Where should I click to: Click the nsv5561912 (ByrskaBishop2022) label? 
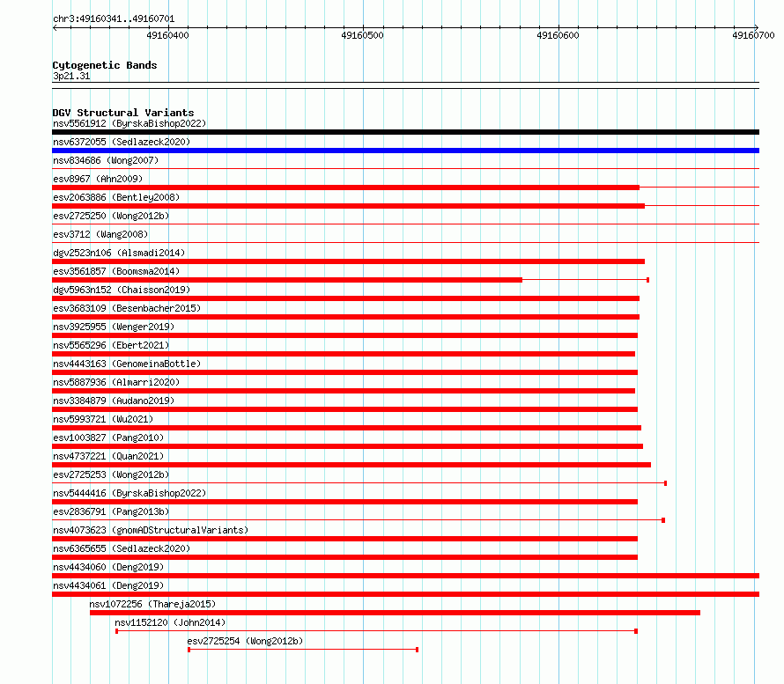[129, 123]
